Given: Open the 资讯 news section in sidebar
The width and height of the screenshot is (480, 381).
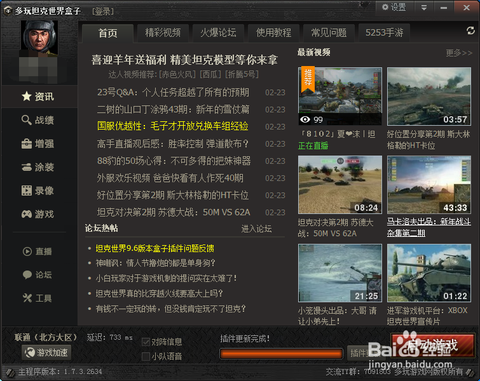Looking at the screenshot, I should [x=38, y=97].
